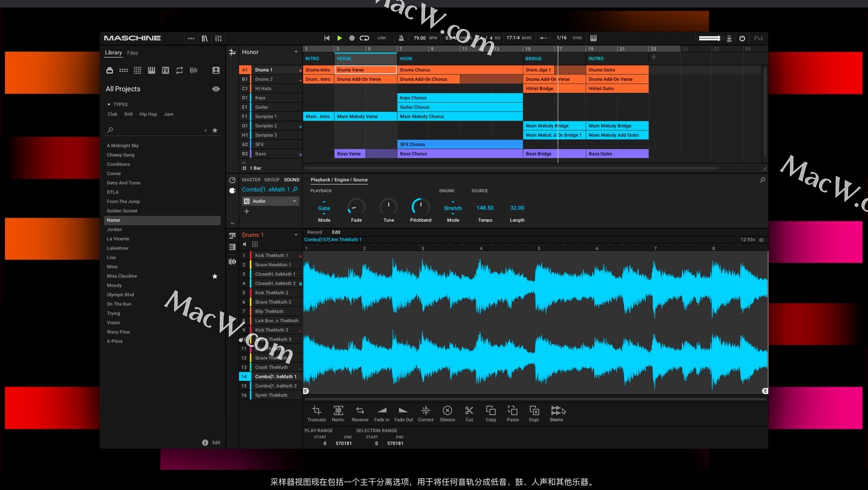Screen dimensions: 868x490
Task: Select the One-shots waveform file type icon
Action: (193, 70)
